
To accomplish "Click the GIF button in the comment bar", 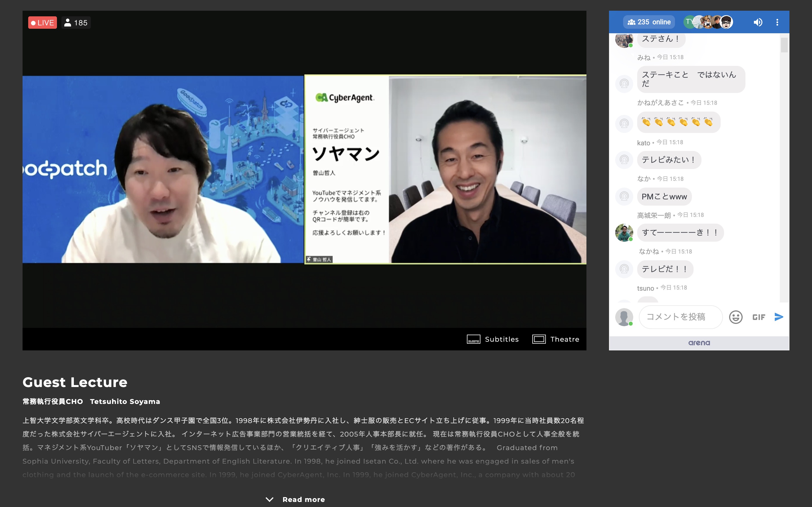I will point(759,317).
